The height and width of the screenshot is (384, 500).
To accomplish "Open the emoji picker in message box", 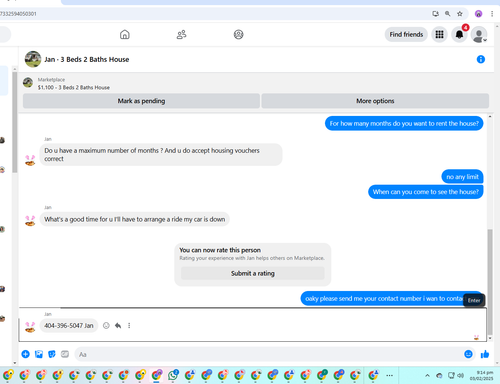I will [468, 354].
